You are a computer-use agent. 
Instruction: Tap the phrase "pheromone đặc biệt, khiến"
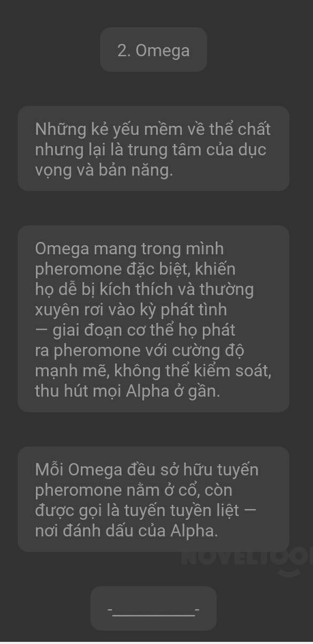coord(135,269)
